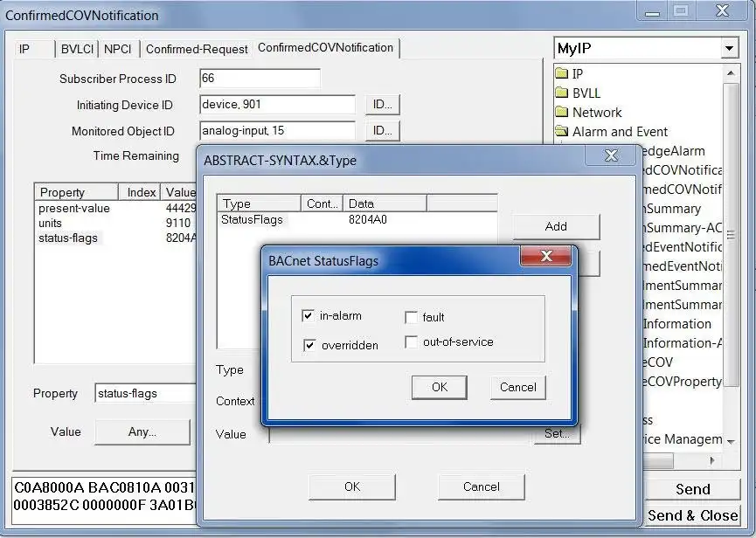The width and height of the screenshot is (756, 538).
Task: Click the Cont... column header
Action: (323, 203)
